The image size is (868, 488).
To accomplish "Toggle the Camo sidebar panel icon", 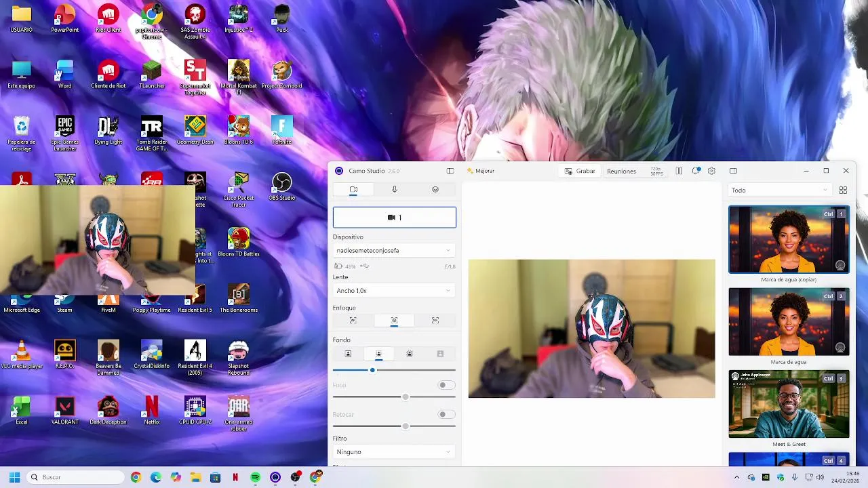I will tap(450, 171).
